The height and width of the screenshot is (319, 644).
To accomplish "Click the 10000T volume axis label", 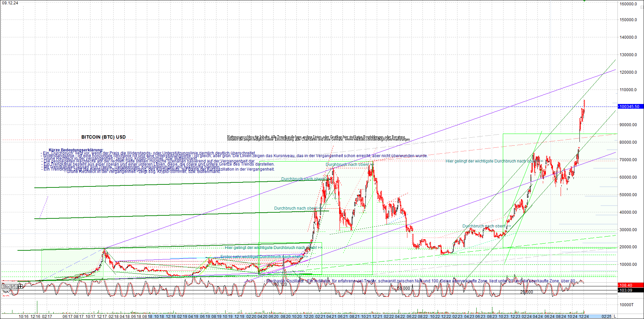I will pos(627,305).
